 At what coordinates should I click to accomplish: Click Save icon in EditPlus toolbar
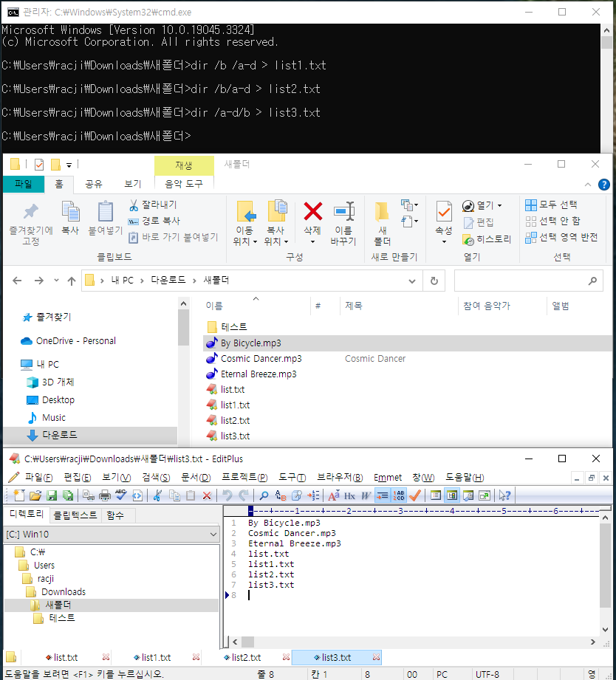[52, 495]
